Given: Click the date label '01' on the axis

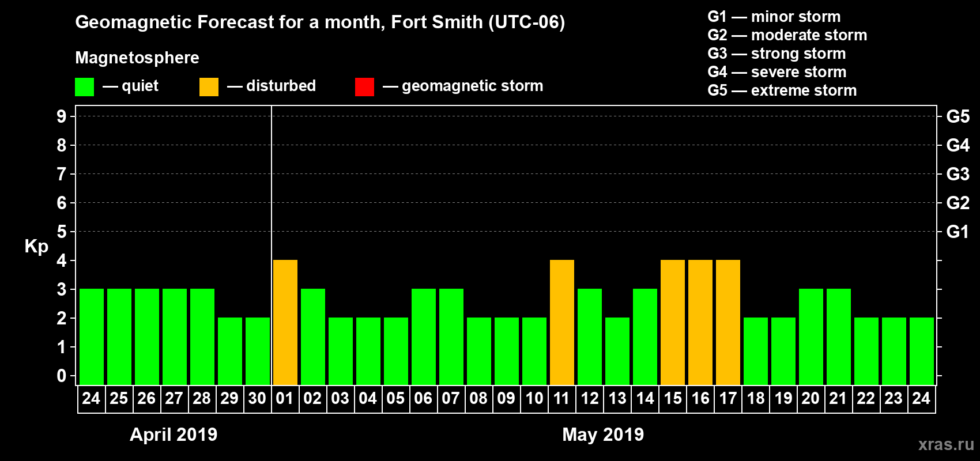Looking at the screenshot, I should (285, 398).
